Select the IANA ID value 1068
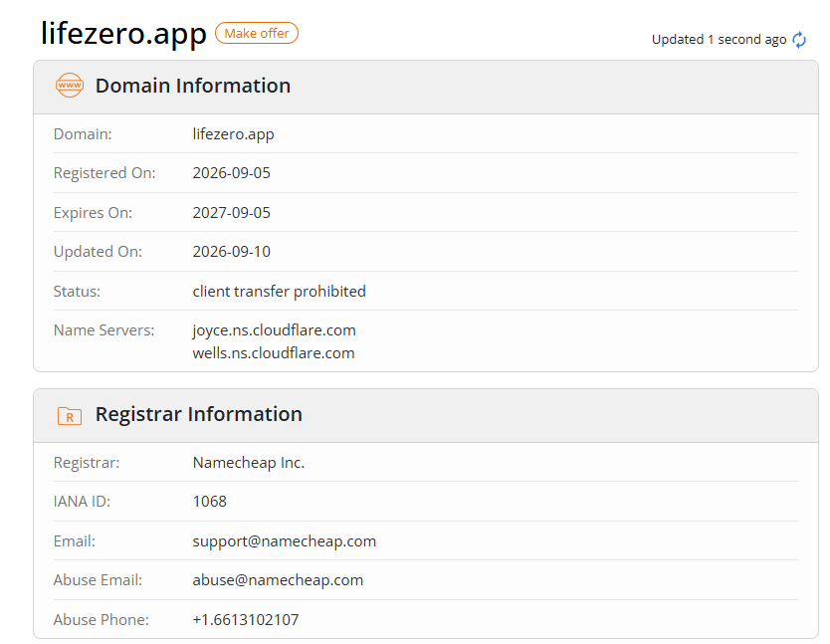The image size is (830, 644). [x=210, y=502]
